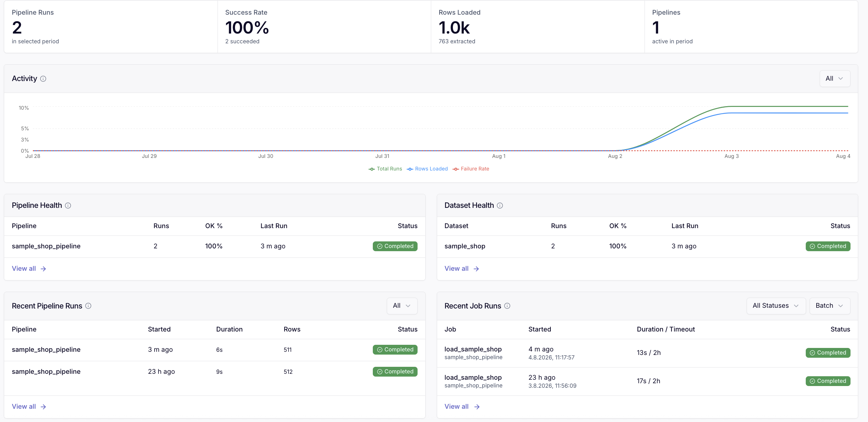Click the Pipelines active in period card

pos(751,27)
